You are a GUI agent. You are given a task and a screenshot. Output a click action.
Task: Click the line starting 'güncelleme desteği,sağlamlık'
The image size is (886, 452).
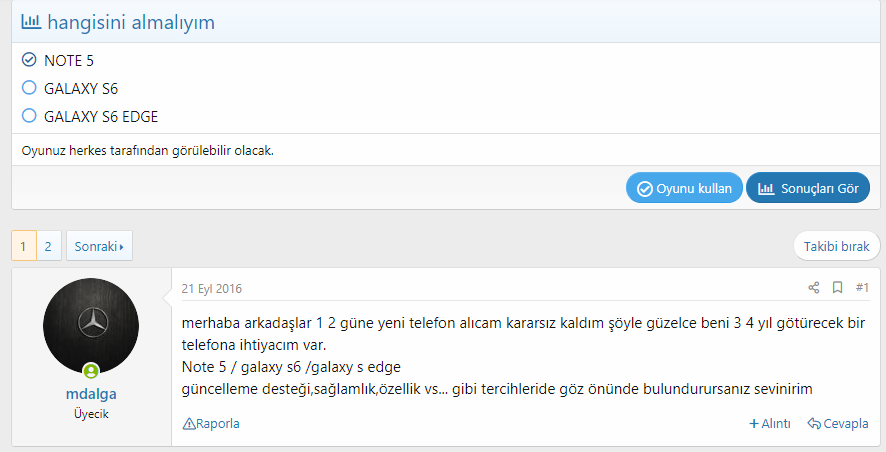click(x=497, y=389)
